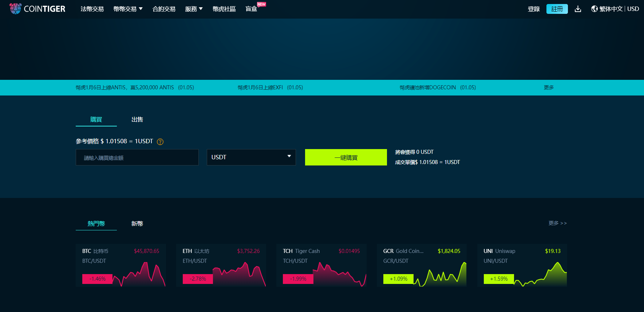Open the ANTIS listing announcement

click(x=135, y=87)
